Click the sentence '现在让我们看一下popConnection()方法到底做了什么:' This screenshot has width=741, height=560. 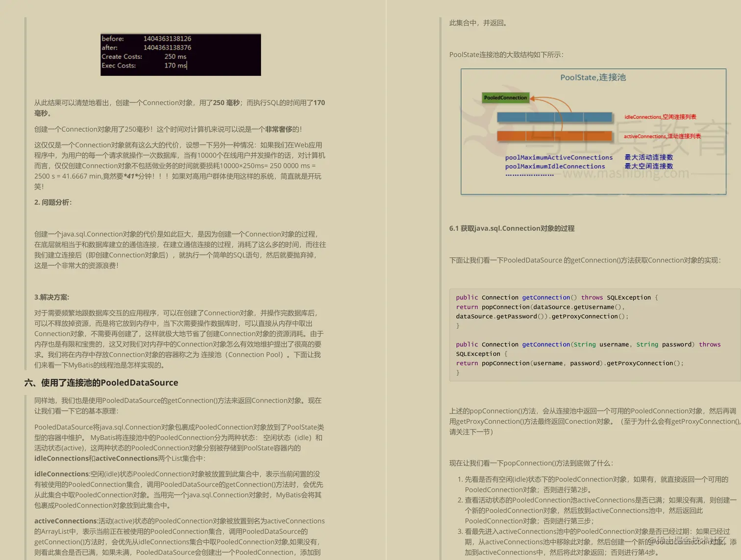point(531,463)
